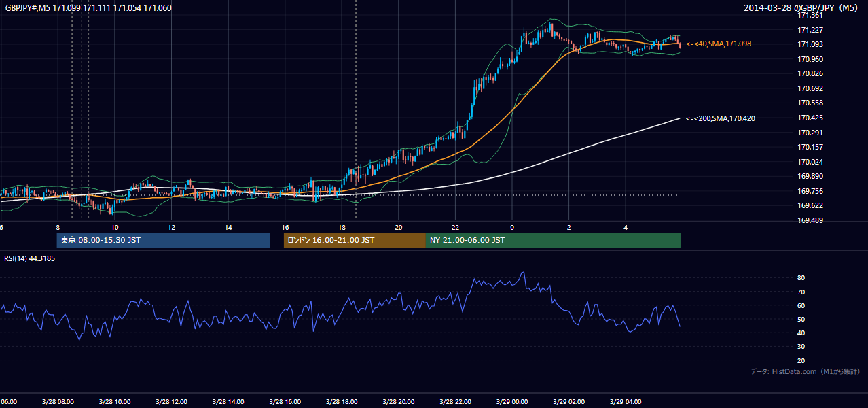Select the 2014-03-28 GBP/JPY (M5) chart title
The height and width of the screenshot is (408, 868).
click(x=802, y=8)
